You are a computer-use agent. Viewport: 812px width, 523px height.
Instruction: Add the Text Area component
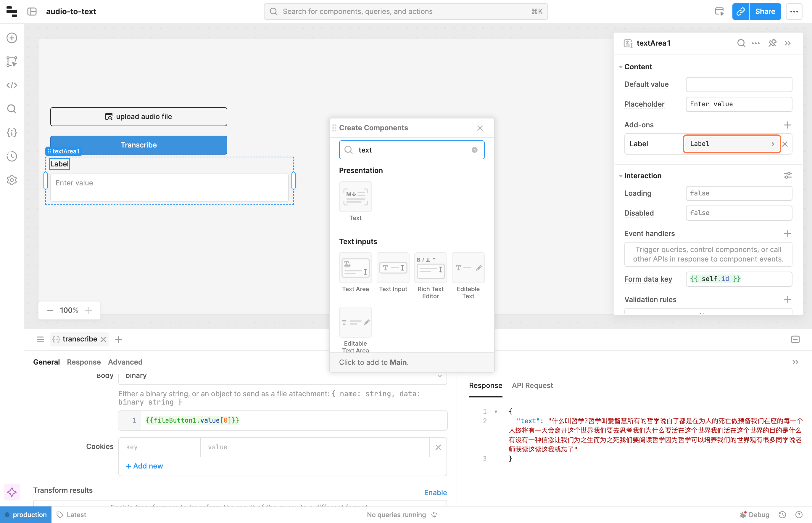tap(355, 268)
